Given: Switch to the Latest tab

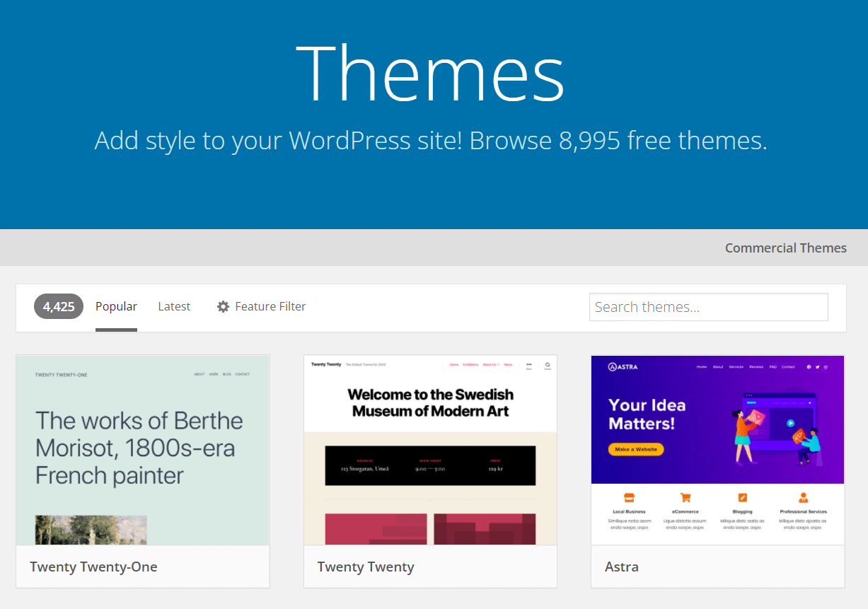Looking at the screenshot, I should (x=174, y=306).
